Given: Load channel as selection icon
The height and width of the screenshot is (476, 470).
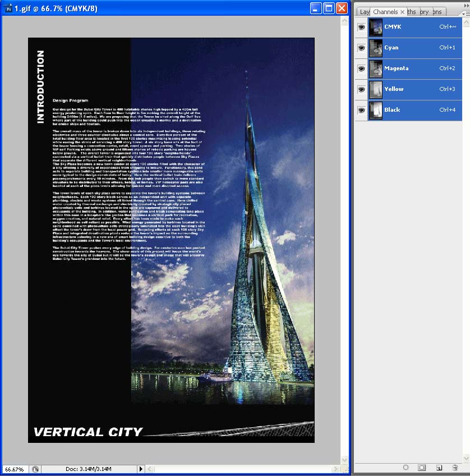Looking at the screenshot, I should 406,467.
